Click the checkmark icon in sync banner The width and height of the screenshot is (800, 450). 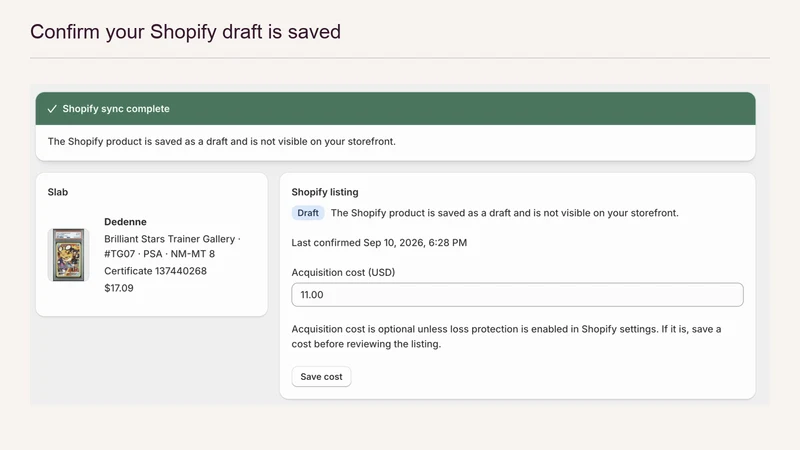[52, 109]
